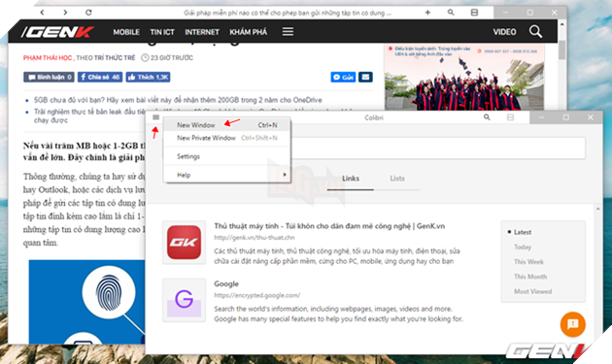Open the Google link title
This screenshot has width=612, height=364.
coord(226,283)
